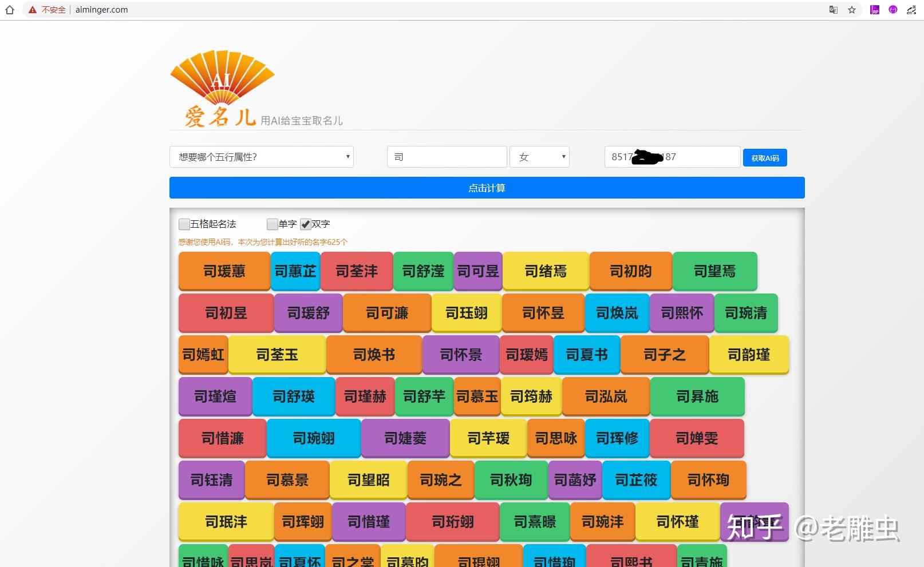Select the yellow tile 司望昭
This screenshot has height=567, width=924.
[369, 480]
